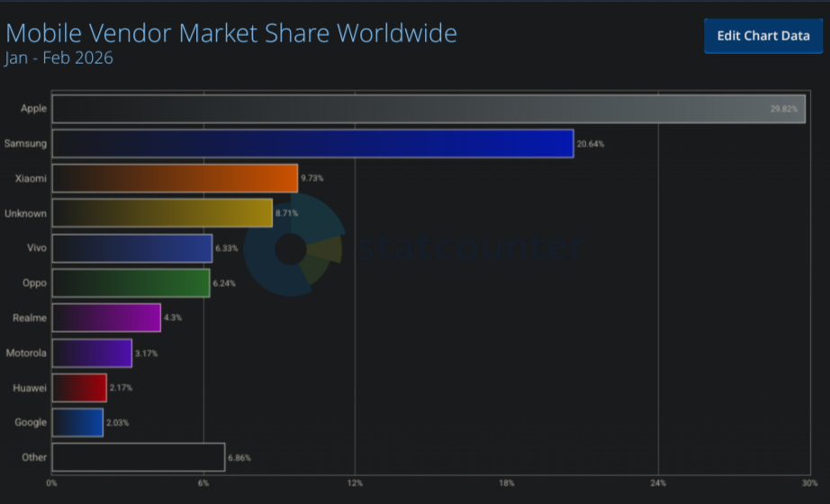Click the 18% x-axis tick label
830x504 pixels.
pos(507,482)
